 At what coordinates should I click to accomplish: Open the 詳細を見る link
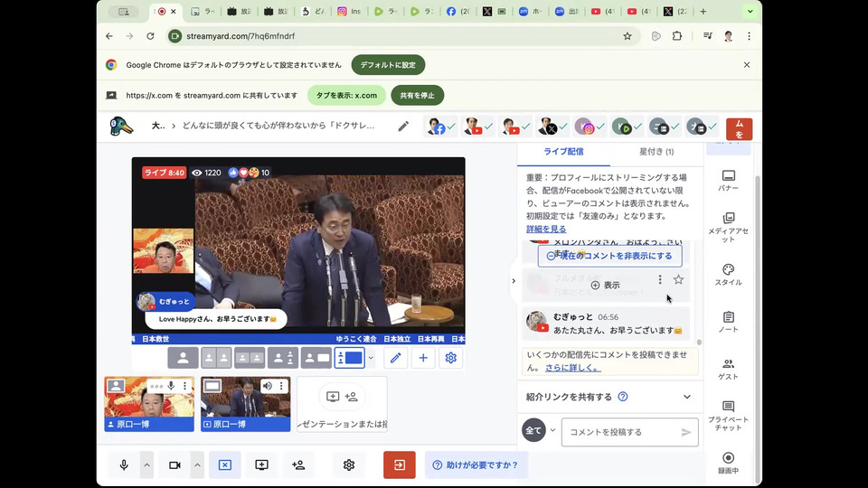tap(546, 229)
